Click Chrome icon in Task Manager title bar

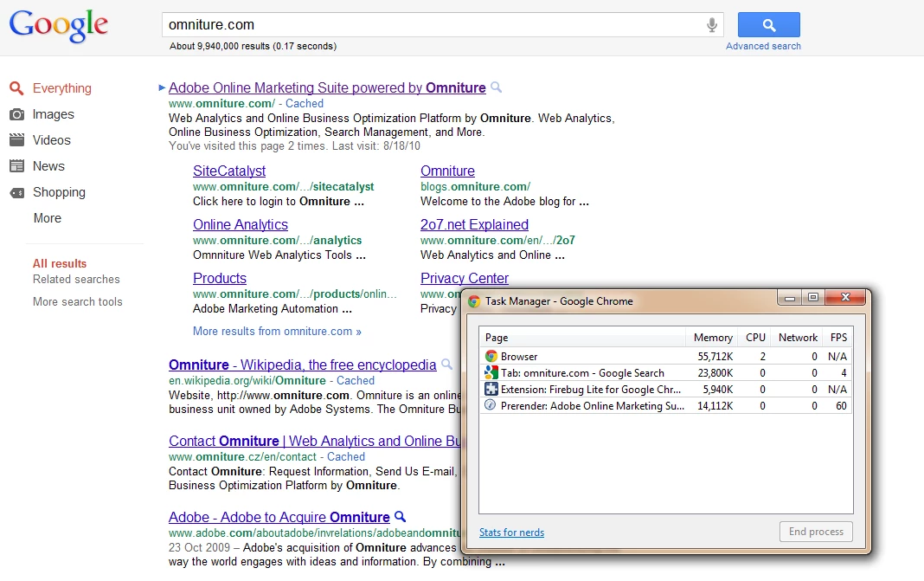coord(474,301)
